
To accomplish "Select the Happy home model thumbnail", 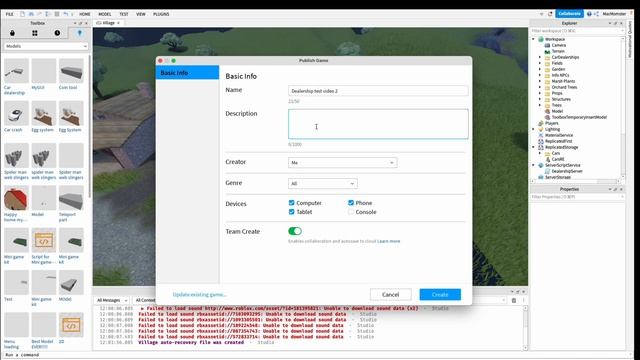I will (16, 198).
